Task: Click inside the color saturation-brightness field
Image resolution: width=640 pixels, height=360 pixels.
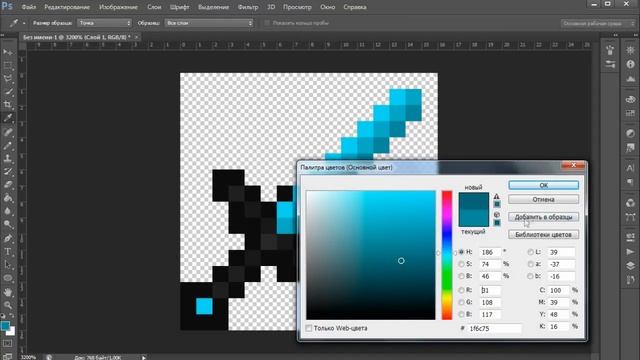Action: click(x=371, y=255)
